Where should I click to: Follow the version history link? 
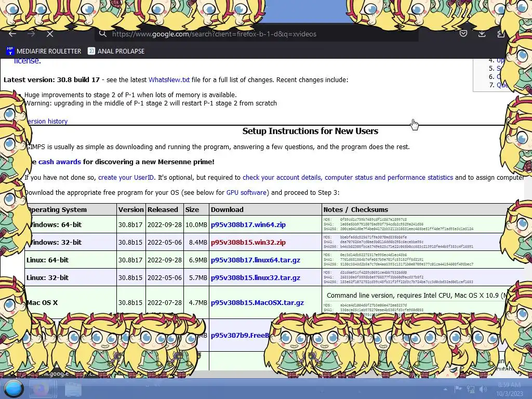pyautogui.click(x=47, y=121)
